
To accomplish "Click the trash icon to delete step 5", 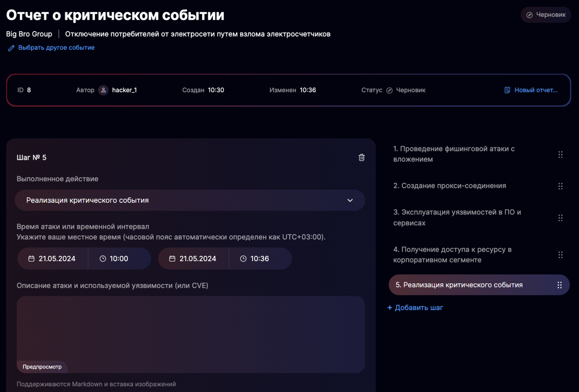I will coord(362,157).
